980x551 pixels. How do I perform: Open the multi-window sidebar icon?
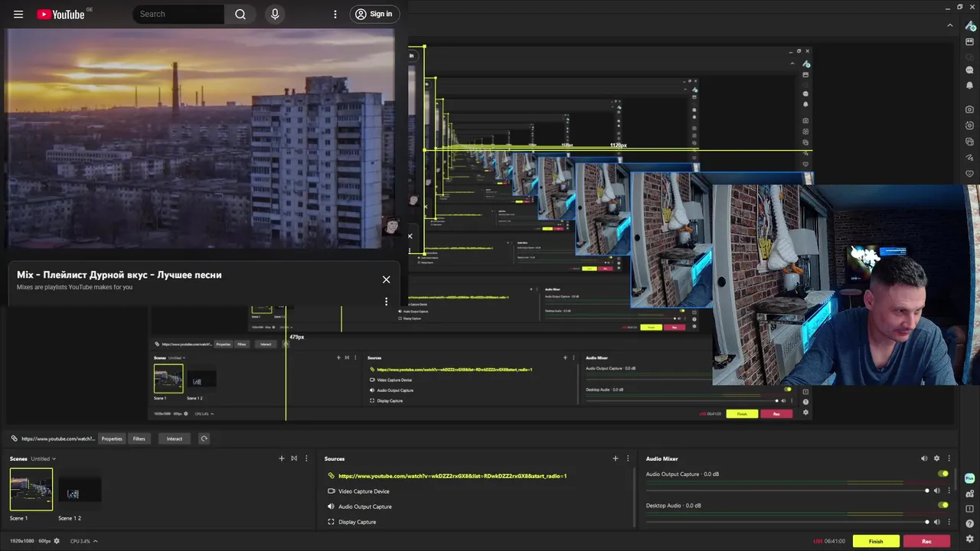coord(970,142)
